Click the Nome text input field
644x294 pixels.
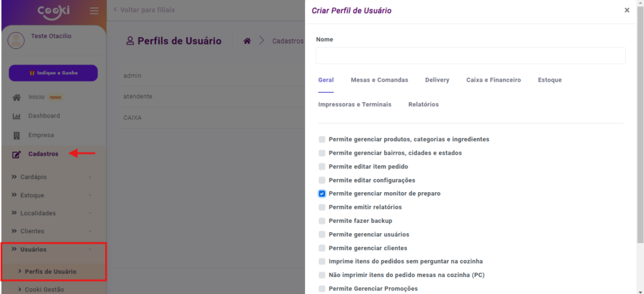pos(470,56)
